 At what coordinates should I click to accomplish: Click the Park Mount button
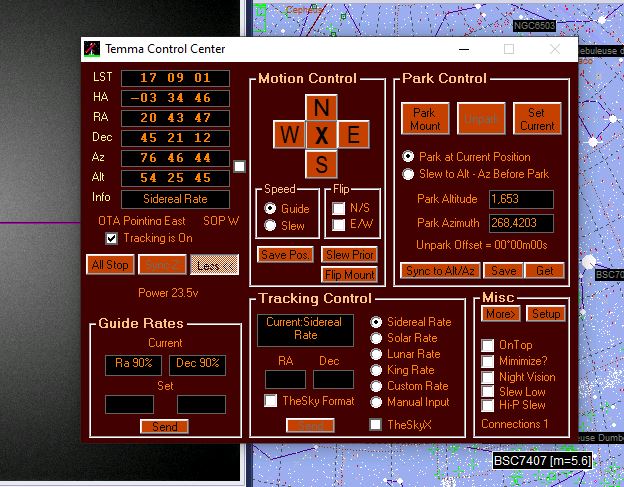pyautogui.click(x=425, y=119)
